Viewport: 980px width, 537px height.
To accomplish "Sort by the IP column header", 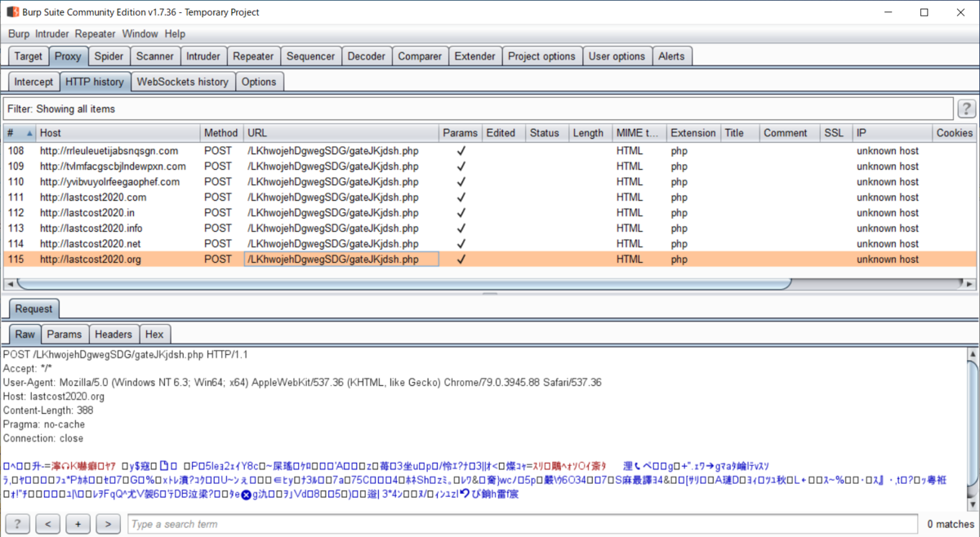I will point(892,133).
